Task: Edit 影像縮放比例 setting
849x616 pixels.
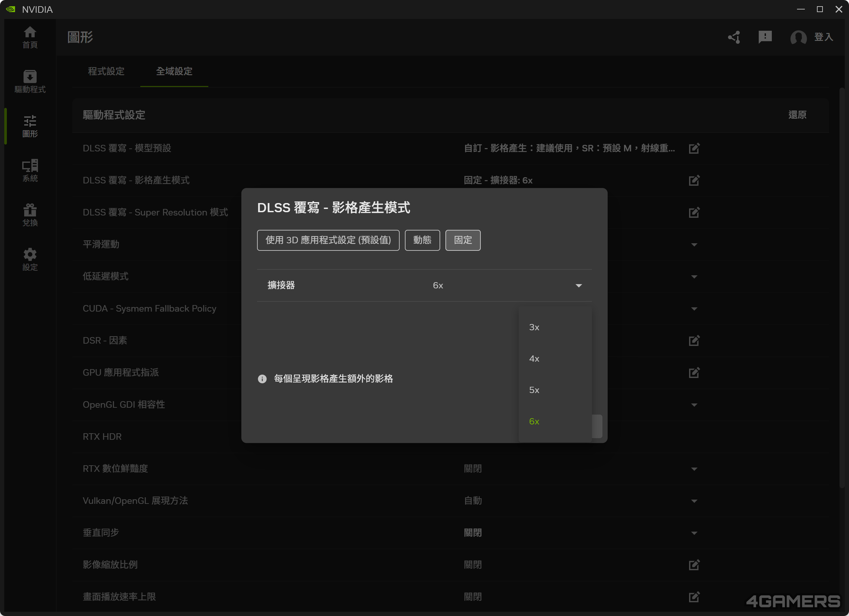Action: 694,565
